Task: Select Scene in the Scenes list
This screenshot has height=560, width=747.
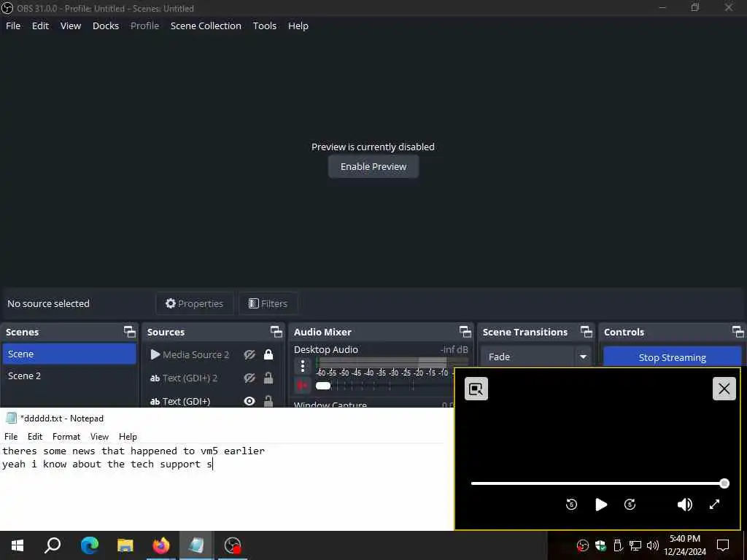Action: (x=69, y=354)
